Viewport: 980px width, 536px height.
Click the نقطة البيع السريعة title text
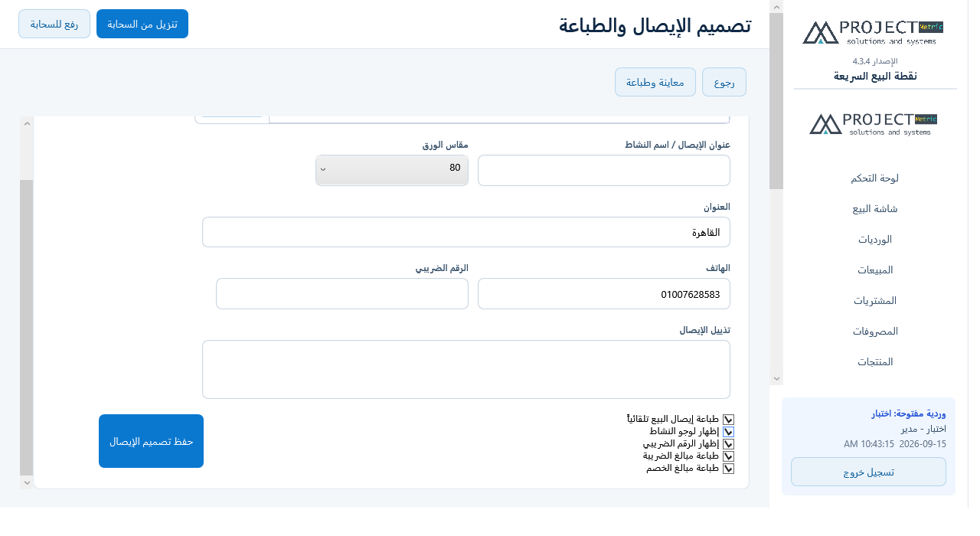[875, 76]
